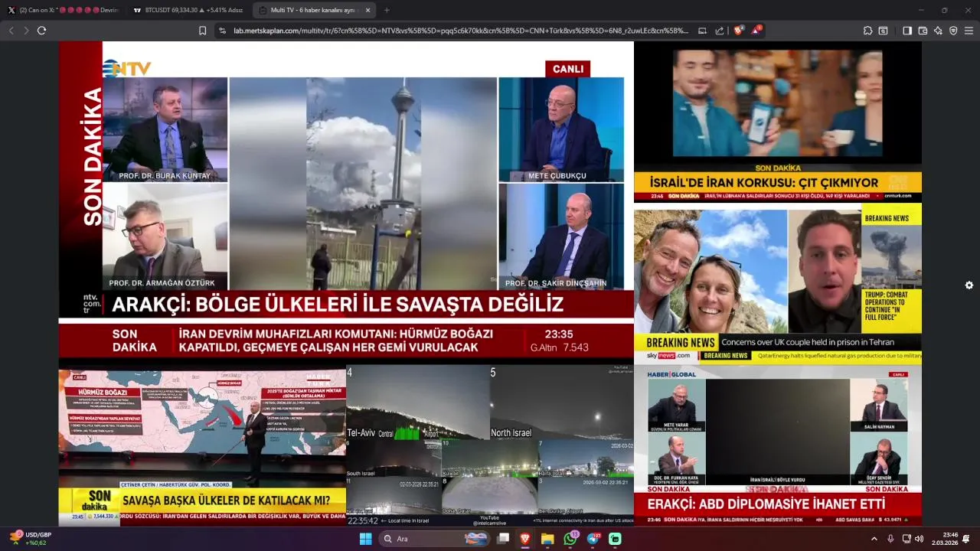
Task: Select the Multi TV browser tab
Action: [312, 10]
